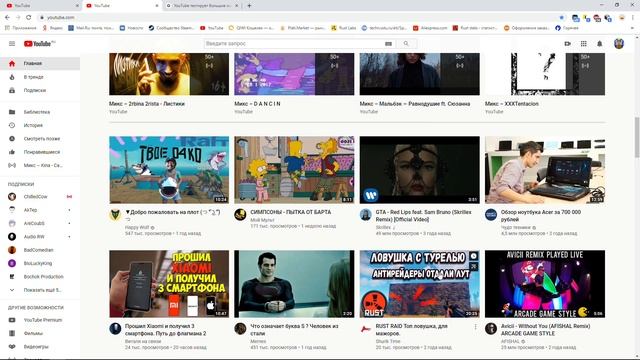This screenshot has height=360, width=640.
Task: Open the Avicii Without You remix thumbnail
Action: 545,284
